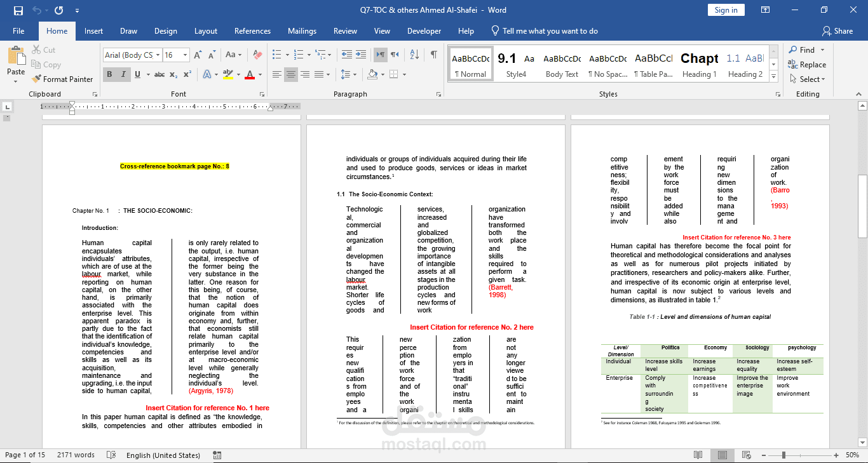868x463 pixels.
Task: Switch to the Design tab
Action: click(166, 30)
